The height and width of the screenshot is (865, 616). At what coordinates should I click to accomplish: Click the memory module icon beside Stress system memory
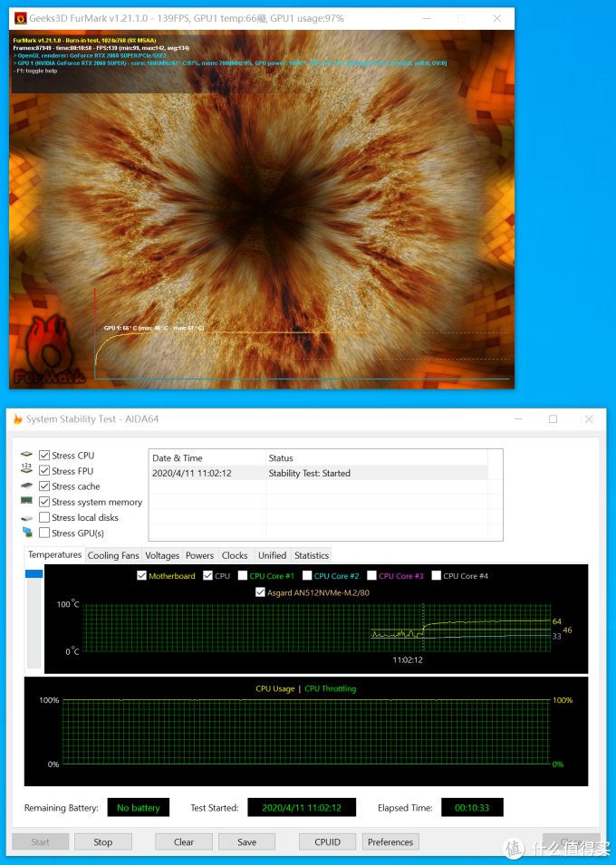tap(26, 501)
